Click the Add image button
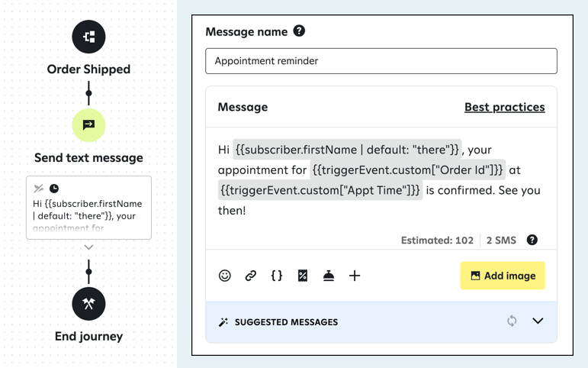 (503, 276)
